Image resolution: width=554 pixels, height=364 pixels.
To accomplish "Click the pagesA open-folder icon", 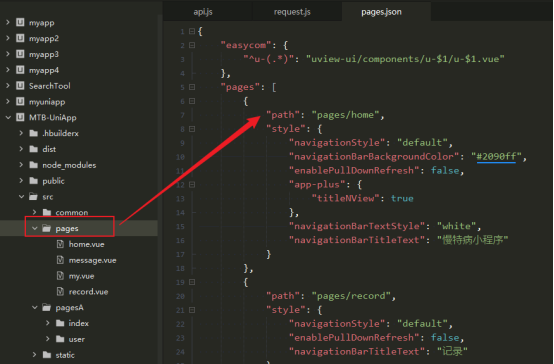I will point(47,307).
